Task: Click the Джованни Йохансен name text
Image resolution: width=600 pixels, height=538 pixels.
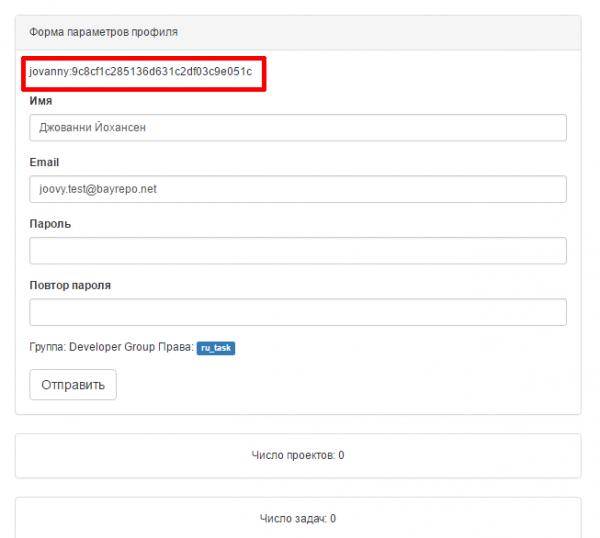Action: [x=93, y=127]
